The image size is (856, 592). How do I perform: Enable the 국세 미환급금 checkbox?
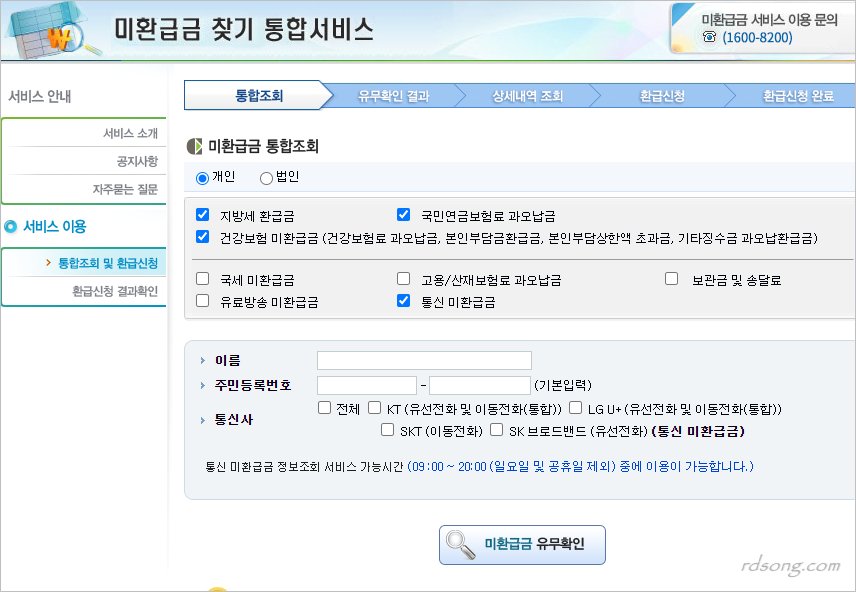click(x=203, y=280)
